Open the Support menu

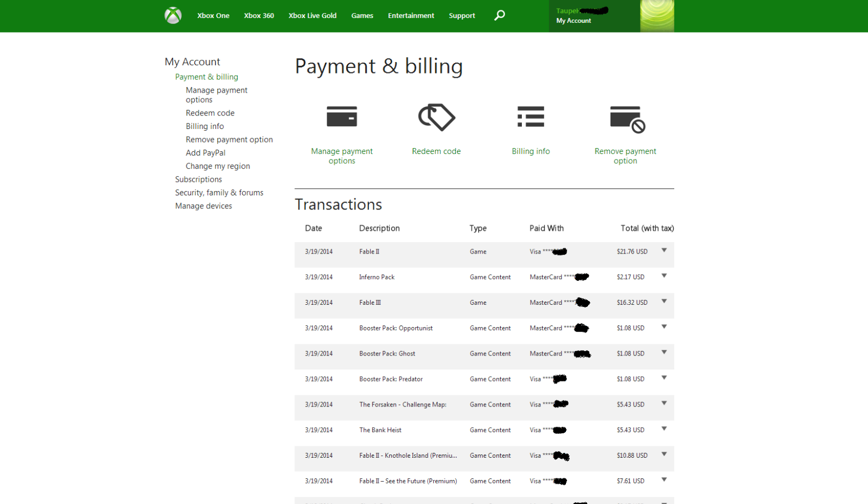[x=462, y=16]
